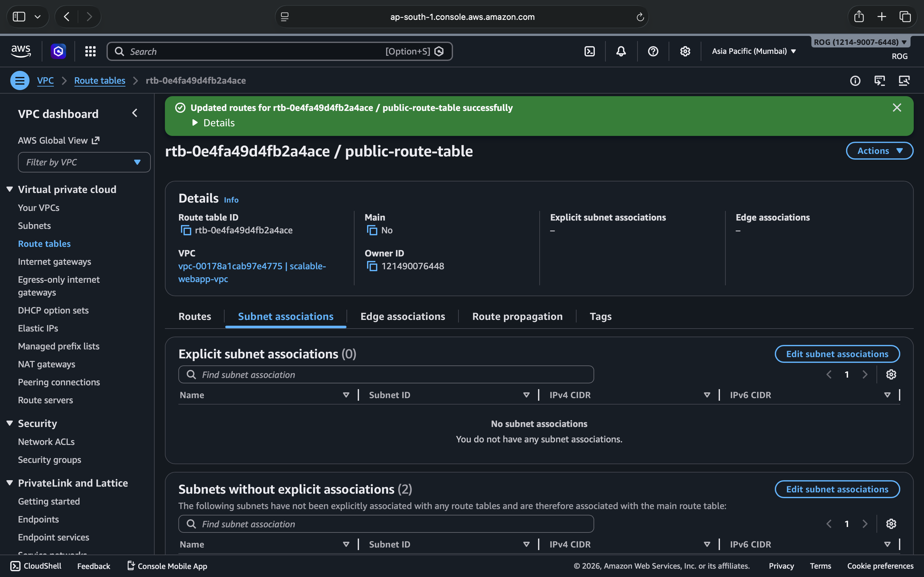
Task: Open the help question mark icon
Action: click(653, 51)
